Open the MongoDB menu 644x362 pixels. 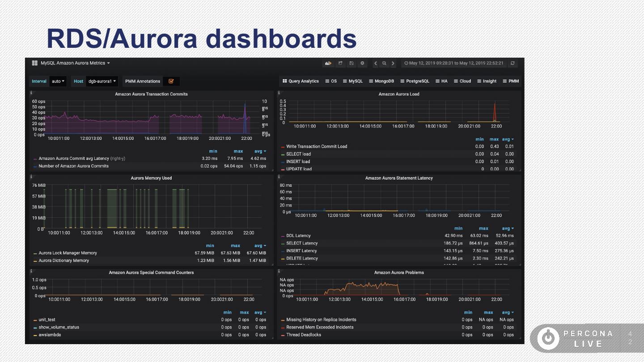[x=381, y=81]
